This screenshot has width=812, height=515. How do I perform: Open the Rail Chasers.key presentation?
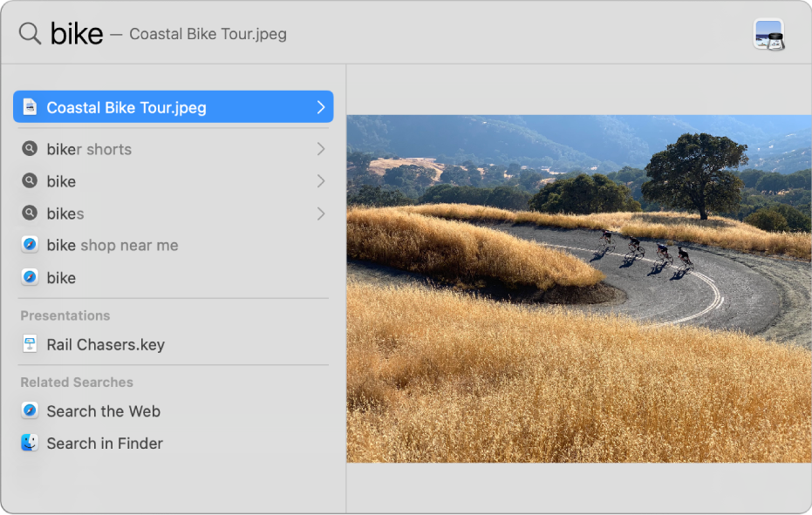point(106,345)
